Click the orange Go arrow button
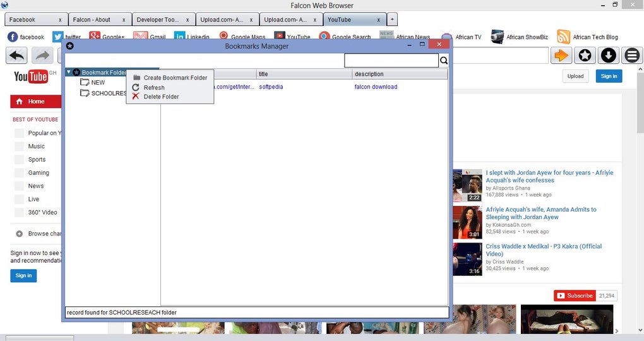The image size is (644, 341). 561,55
